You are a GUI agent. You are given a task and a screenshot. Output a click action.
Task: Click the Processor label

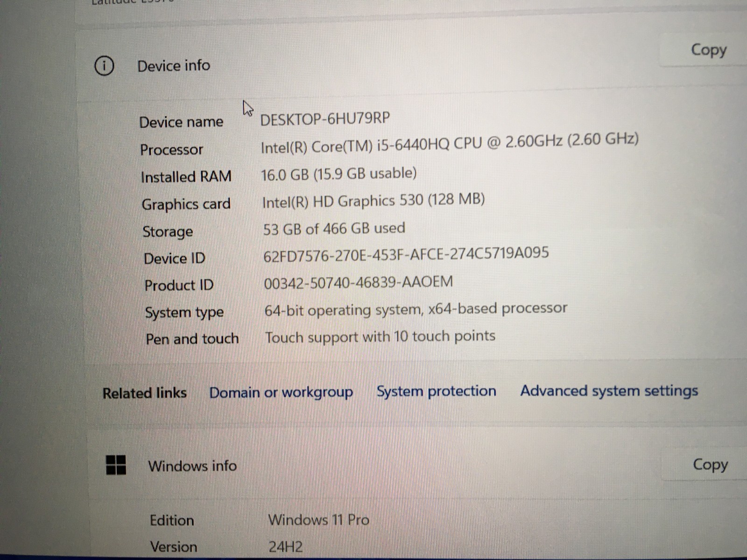[171, 150]
